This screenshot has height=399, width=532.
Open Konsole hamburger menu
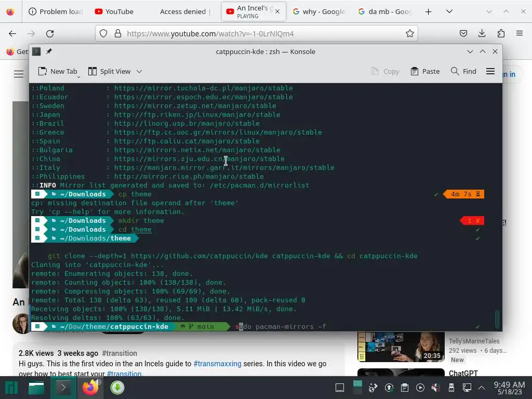click(490, 71)
